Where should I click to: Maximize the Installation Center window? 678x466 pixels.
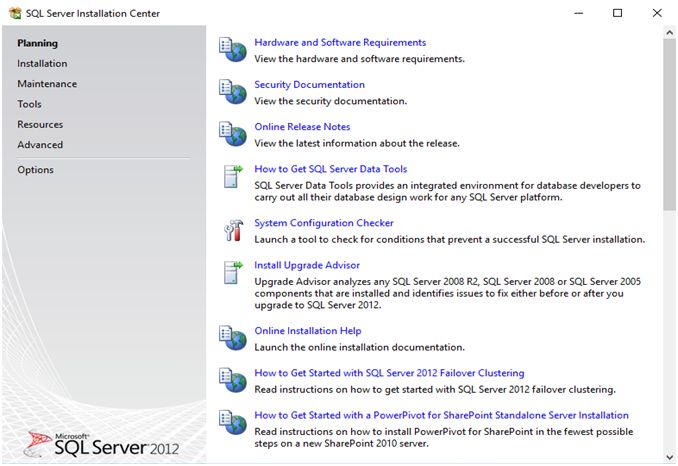tap(617, 13)
